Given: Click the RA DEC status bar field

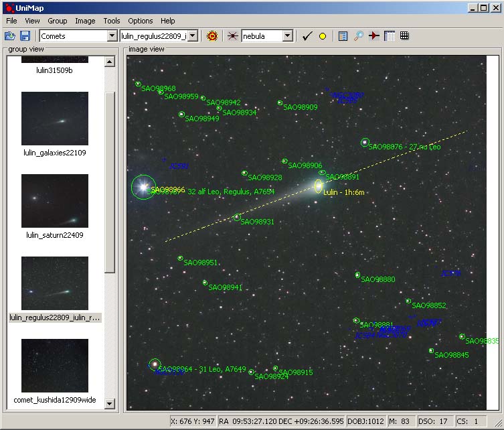Looking at the screenshot, I should coord(281,421).
